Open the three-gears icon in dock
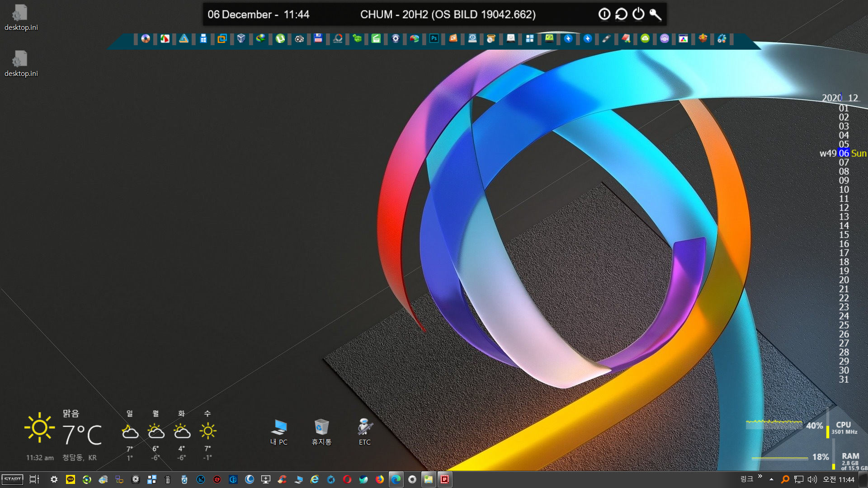The image size is (868, 488). coord(299,38)
